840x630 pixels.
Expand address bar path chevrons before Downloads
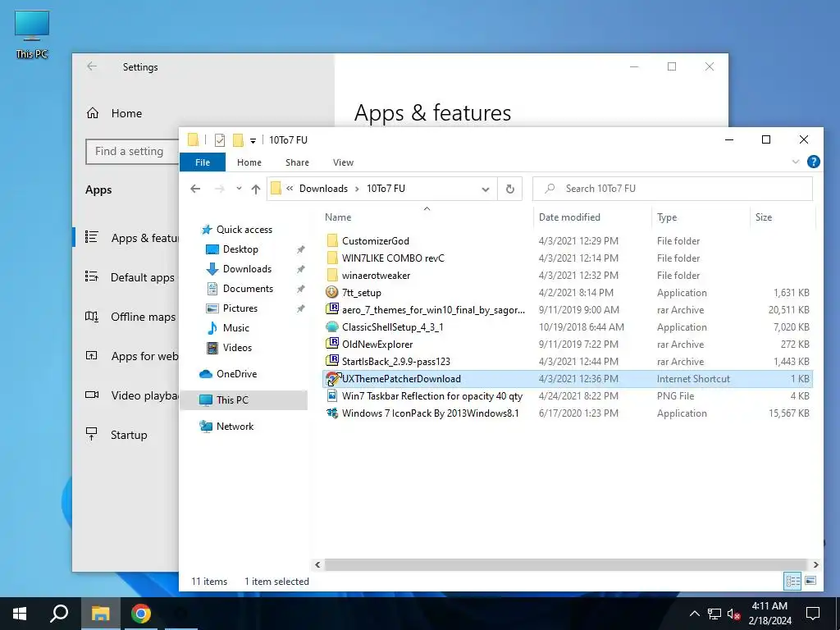[290, 189]
